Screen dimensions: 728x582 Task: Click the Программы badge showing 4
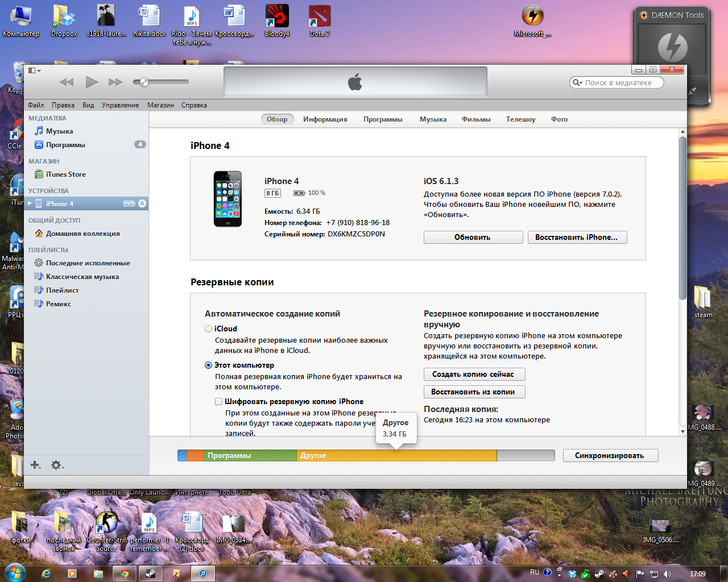click(140, 144)
